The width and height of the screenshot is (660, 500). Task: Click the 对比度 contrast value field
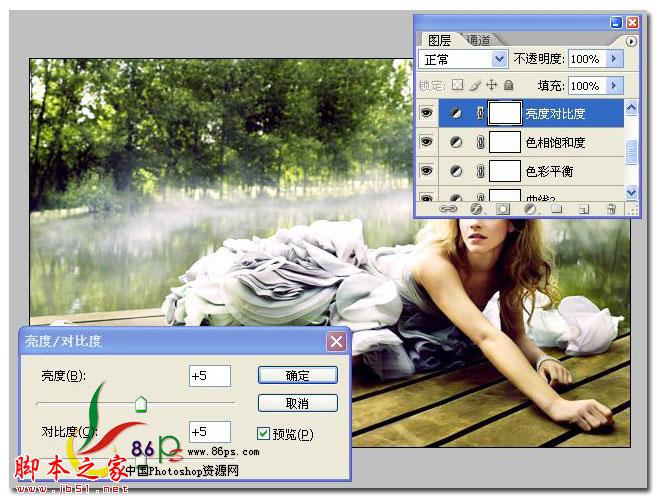(210, 432)
